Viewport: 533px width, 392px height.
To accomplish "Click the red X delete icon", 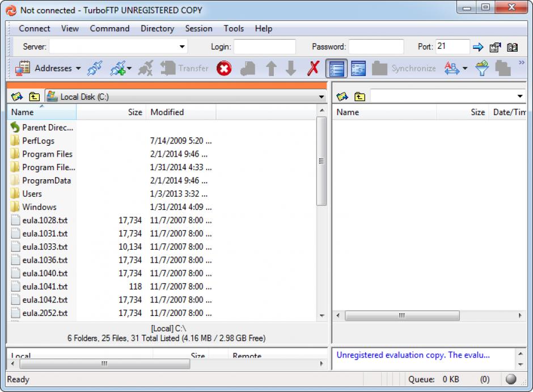I will click(313, 68).
